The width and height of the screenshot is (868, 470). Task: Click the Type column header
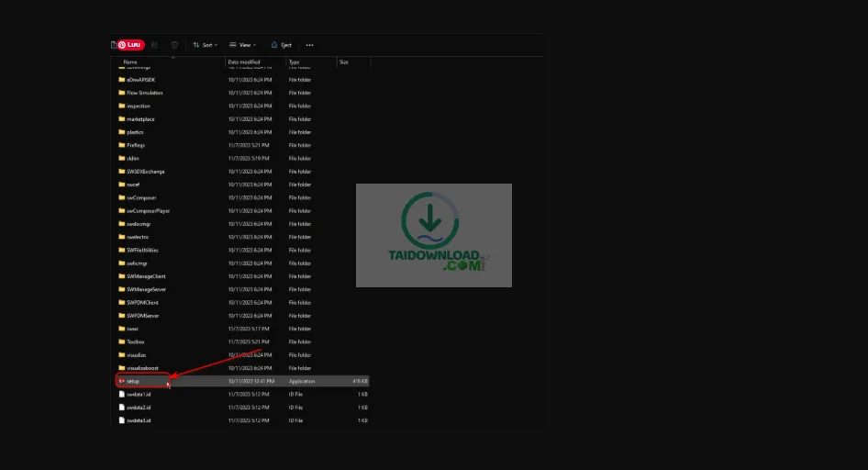click(295, 62)
